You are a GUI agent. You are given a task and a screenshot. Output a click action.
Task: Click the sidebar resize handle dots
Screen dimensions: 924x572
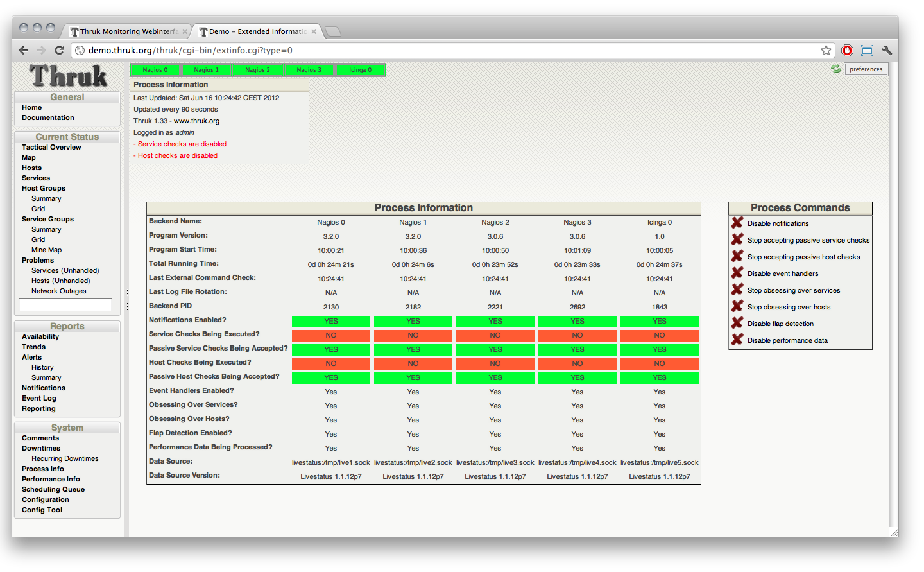(127, 300)
